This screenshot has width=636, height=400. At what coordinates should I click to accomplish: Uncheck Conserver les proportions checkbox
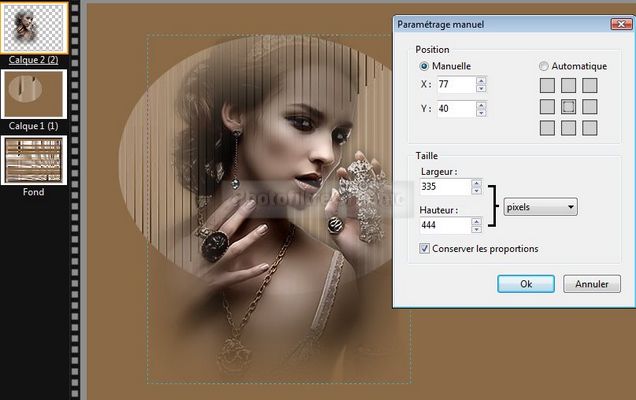[x=425, y=248]
